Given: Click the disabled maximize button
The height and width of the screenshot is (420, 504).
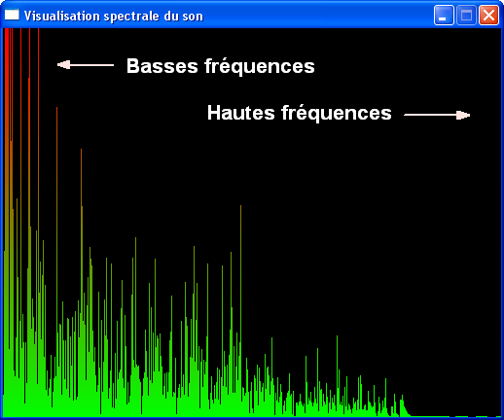Looking at the screenshot, I should click(466, 16).
